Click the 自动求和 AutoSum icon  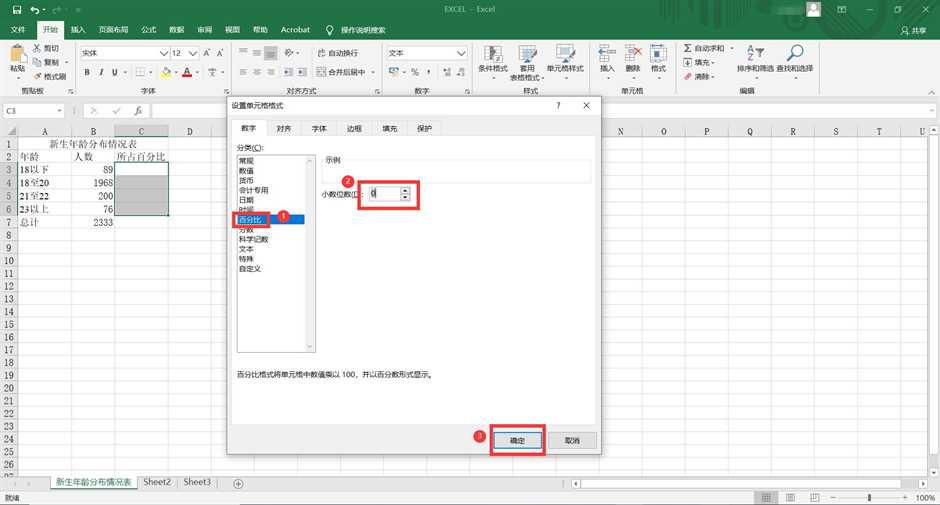[689, 48]
